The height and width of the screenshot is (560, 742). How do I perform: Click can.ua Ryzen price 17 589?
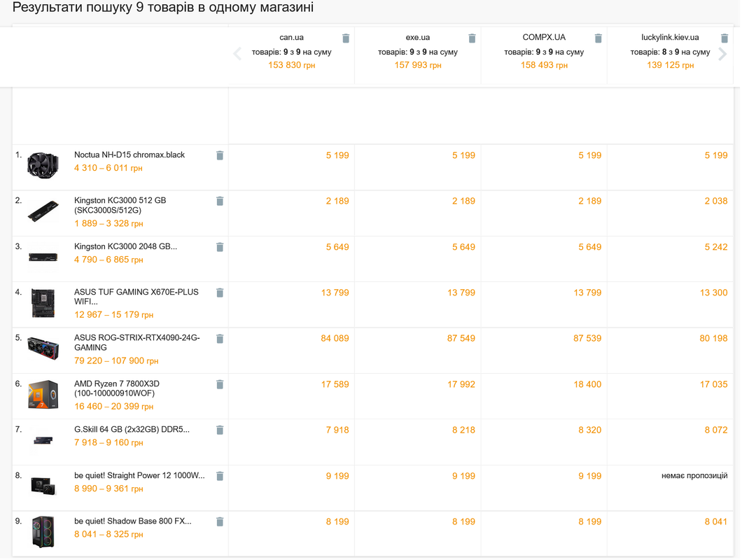click(335, 384)
